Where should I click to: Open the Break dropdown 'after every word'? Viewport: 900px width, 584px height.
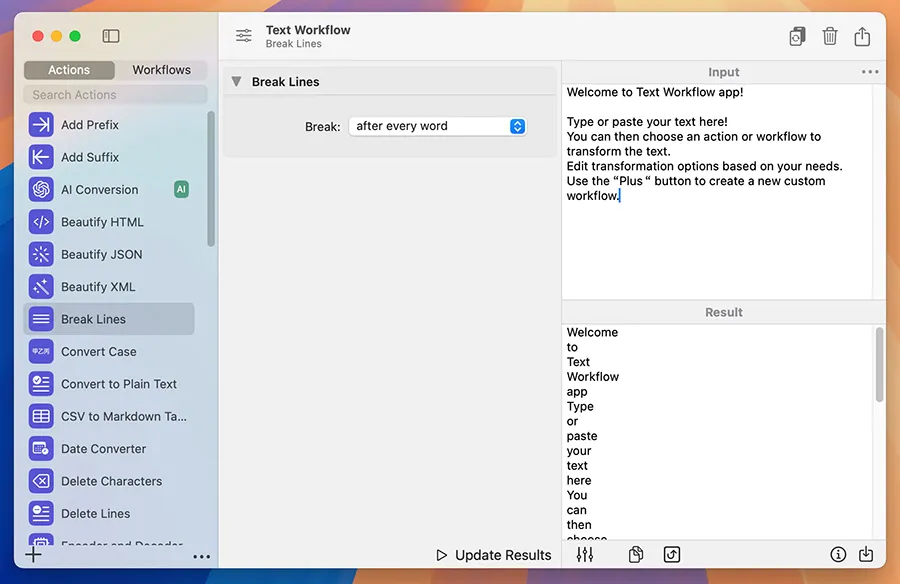[x=437, y=126]
